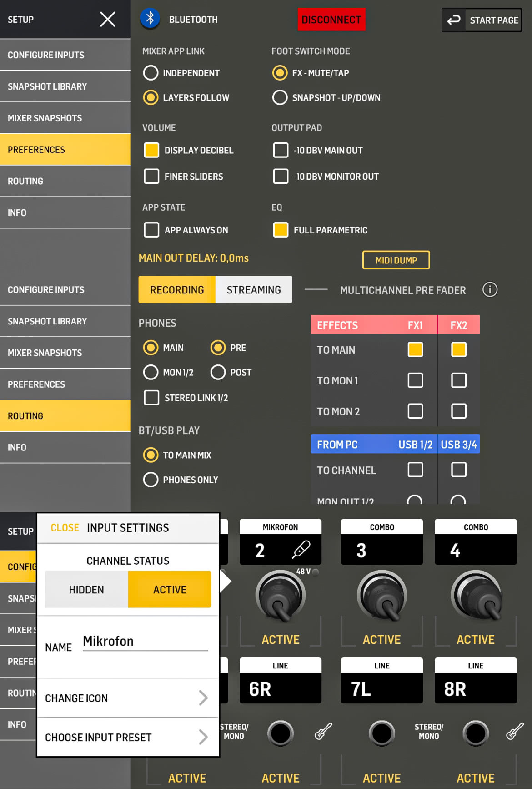Viewport: 532px width, 789px height.
Task: Switch to the Recording tab
Action: 177,289
